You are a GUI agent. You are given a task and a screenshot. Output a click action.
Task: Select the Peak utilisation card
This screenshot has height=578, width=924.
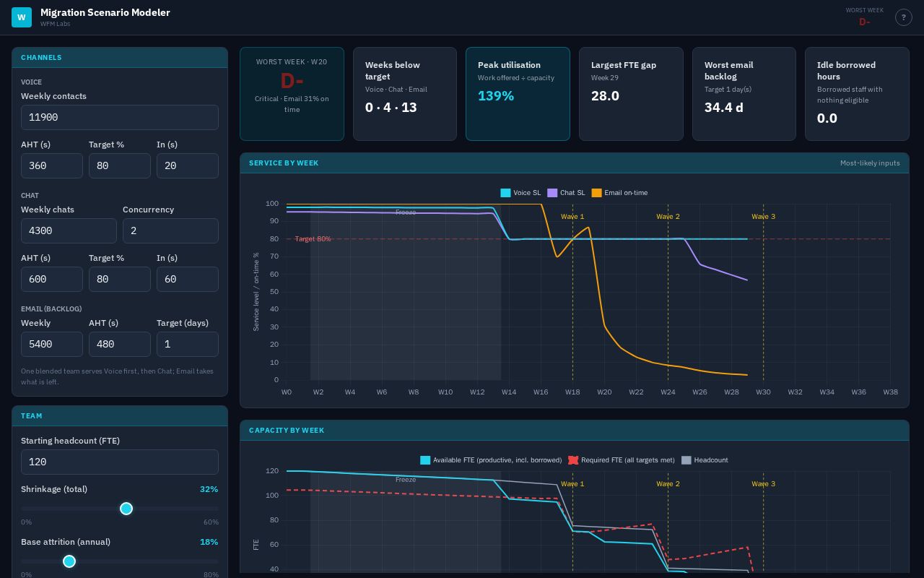518,94
